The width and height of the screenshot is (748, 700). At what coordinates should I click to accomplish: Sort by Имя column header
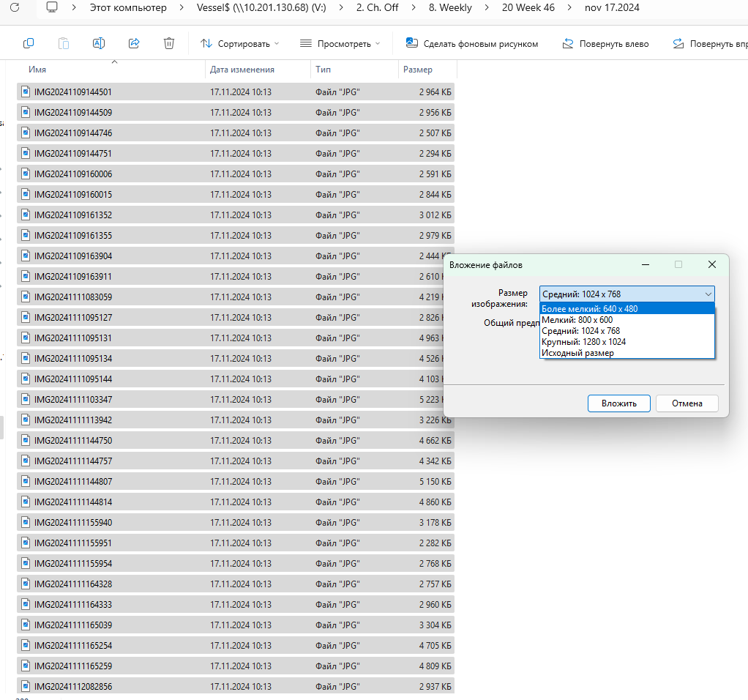click(37, 69)
